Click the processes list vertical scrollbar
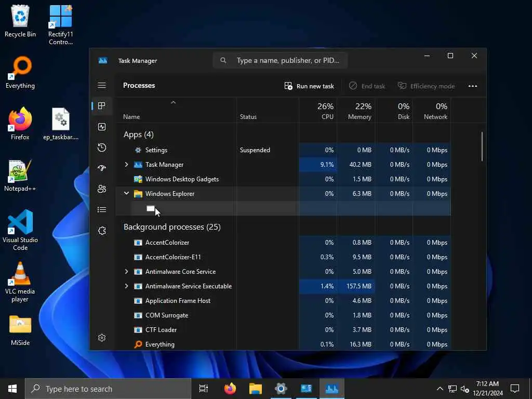The width and height of the screenshot is (532, 399). pyautogui.click(x=482, y=147)
